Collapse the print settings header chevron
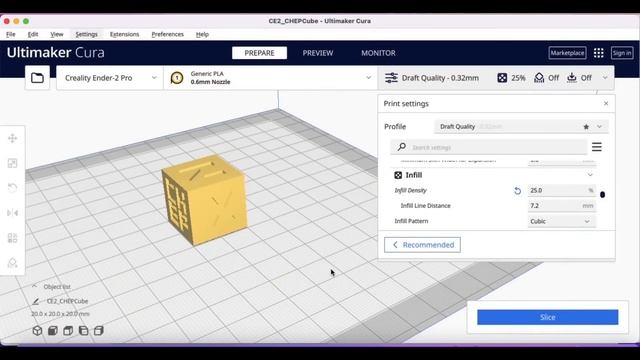640x360 pixels. tap(605, 78)
